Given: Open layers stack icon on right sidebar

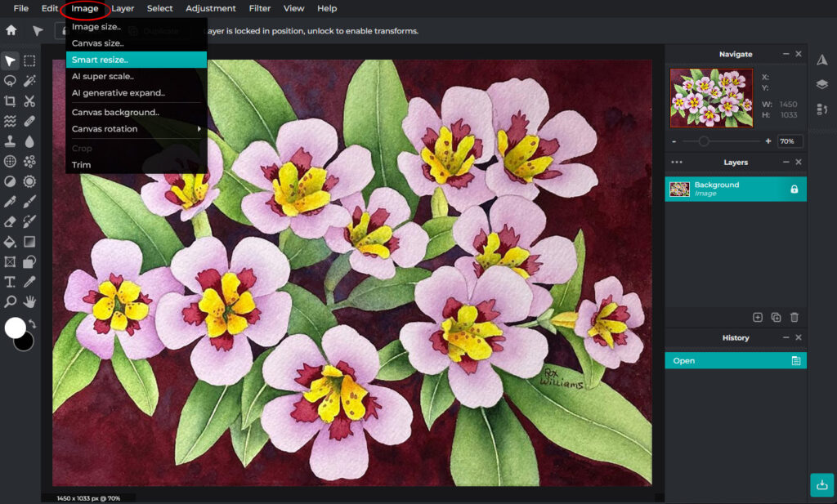Looking at the screenshot, I should tap(822, 84).
